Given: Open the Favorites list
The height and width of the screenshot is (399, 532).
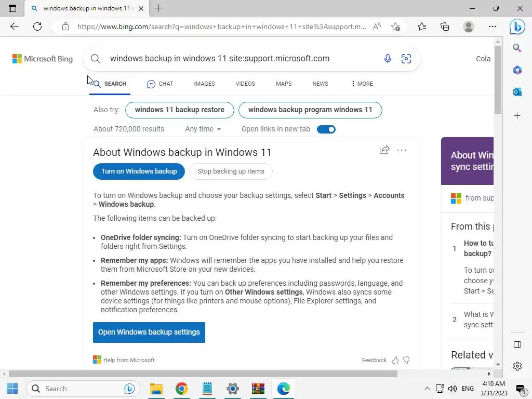Looking at the screenshot, I should pos(422,26).
